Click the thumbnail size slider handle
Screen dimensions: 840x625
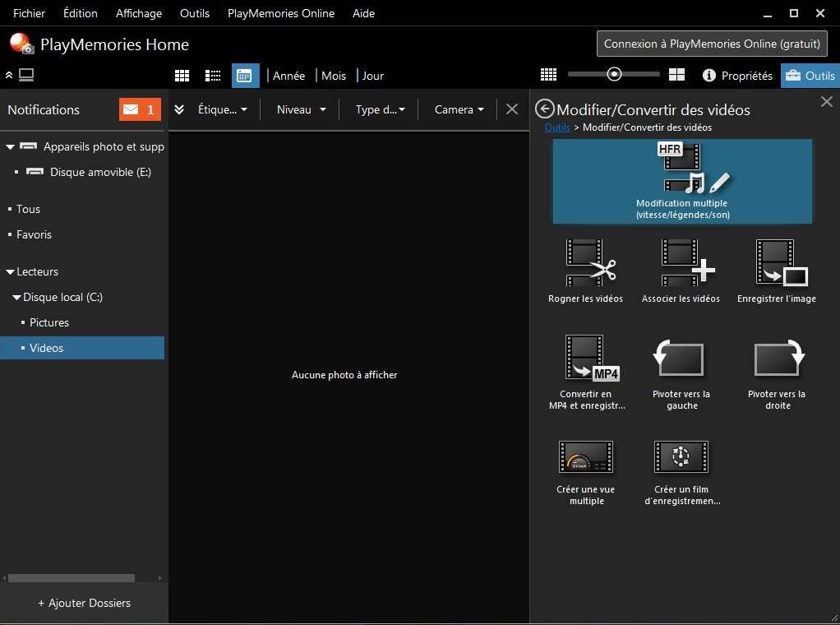pos(615,75)
